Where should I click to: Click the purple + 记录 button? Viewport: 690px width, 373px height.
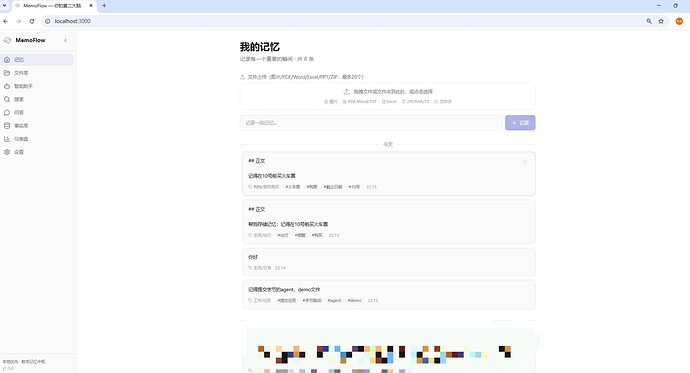[x=520, y=123]
